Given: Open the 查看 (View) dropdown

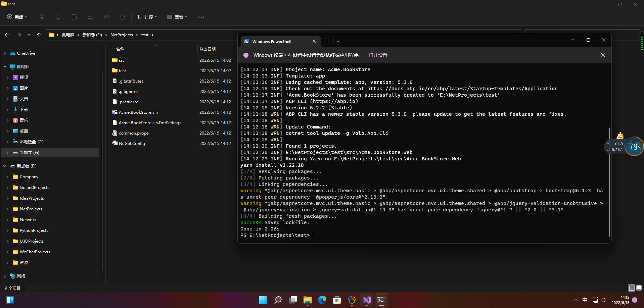Looking at the screenshot, I should [x=177, y=17].
